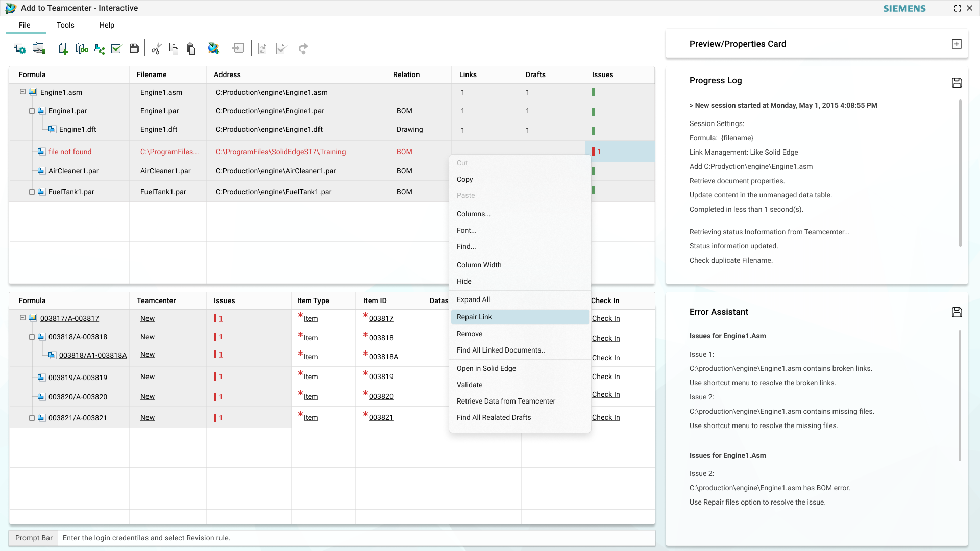Viewport: 980px width, 551px height.
Task: Click the scissors cut icon in the toolbar
Action: [157, 48]
